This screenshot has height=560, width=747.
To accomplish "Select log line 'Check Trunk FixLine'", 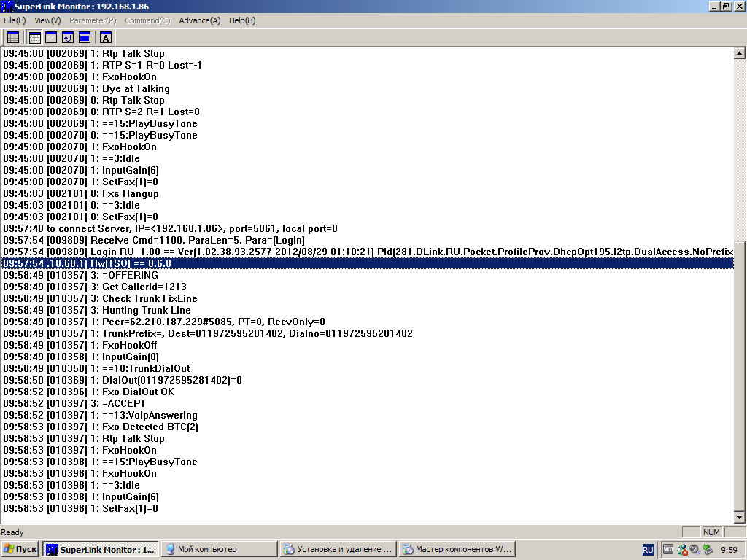I will pyautogui.click(x=368, y=298).
